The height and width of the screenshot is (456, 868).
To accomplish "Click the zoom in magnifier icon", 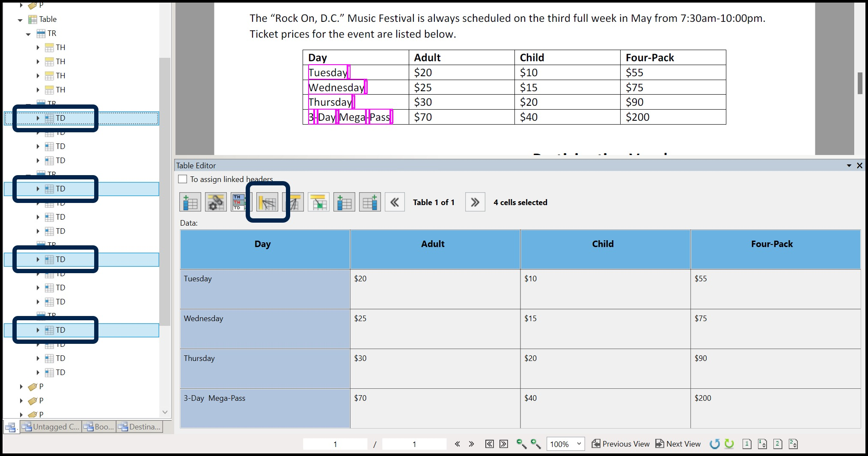I will coord(535,444).
